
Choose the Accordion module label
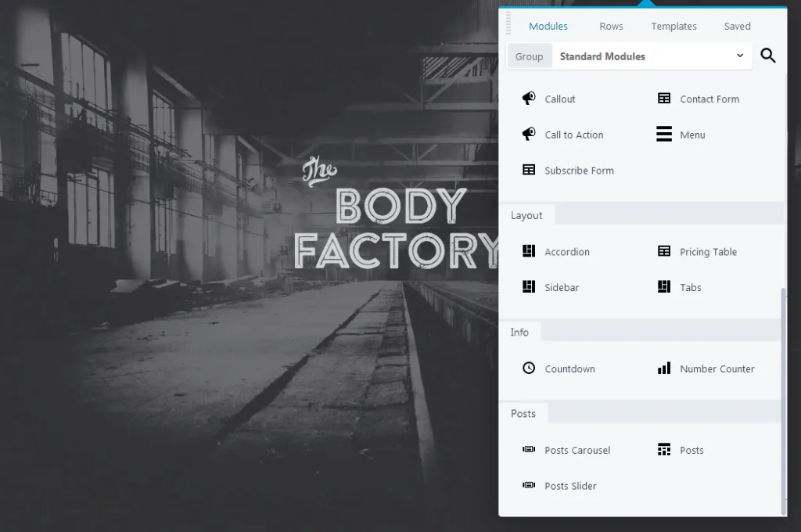[567, 252]
